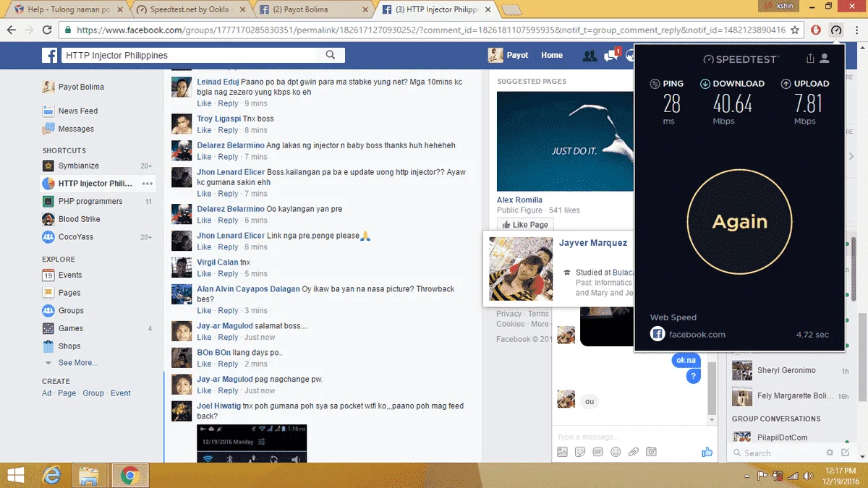Open File Explorer from taskbar
The image size is (868, 488).
tap(89, 475)
